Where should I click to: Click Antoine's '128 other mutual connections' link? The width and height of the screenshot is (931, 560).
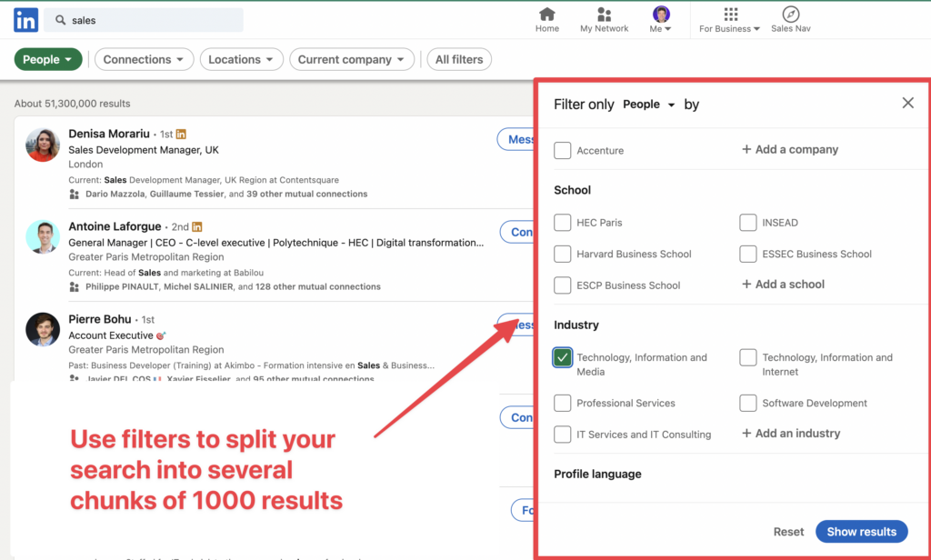coord(317,287)
